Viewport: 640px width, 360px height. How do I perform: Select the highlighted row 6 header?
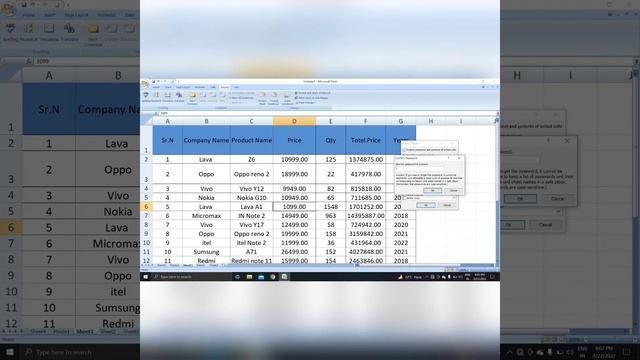(x=146, y=207)
